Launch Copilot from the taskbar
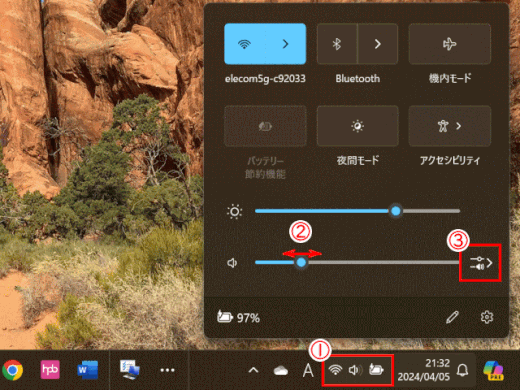Viewport: 520px width, 390px height. coord(494,370)
